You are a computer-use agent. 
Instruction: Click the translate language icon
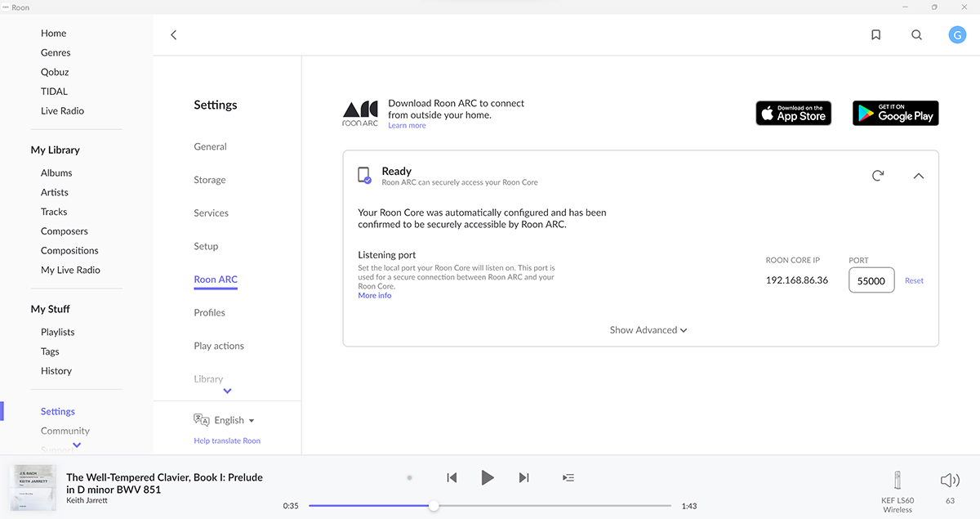pos(202,420)
